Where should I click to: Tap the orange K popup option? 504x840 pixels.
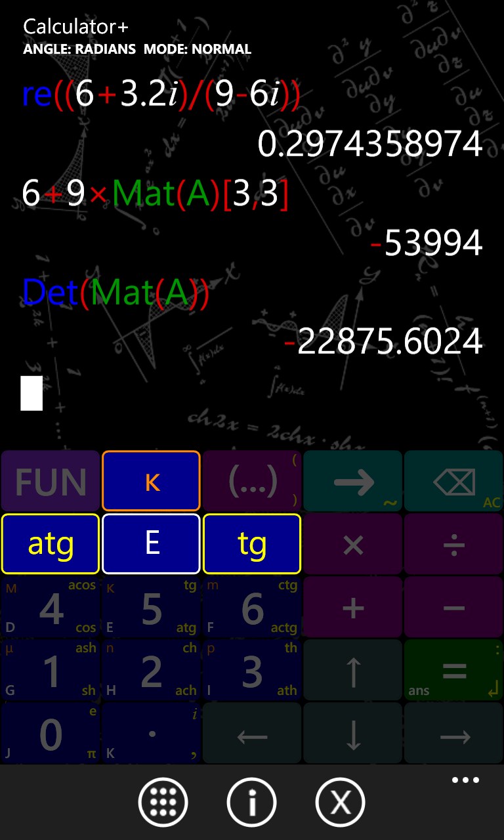click(x=151, y=482)
